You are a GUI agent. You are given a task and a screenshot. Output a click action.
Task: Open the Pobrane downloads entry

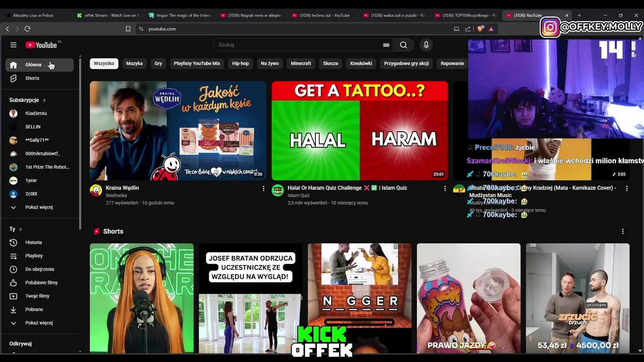pyautogui.click(x=40, y=309)
